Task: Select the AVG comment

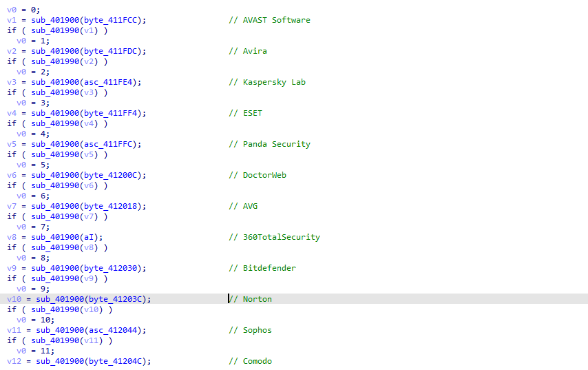Action: point(243,207)
